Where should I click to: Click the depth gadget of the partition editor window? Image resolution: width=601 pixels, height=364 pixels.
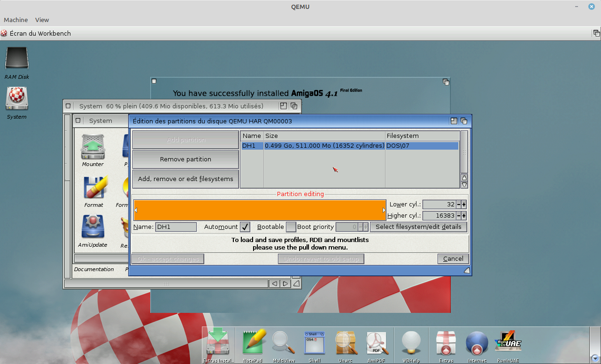pos(463,121)
